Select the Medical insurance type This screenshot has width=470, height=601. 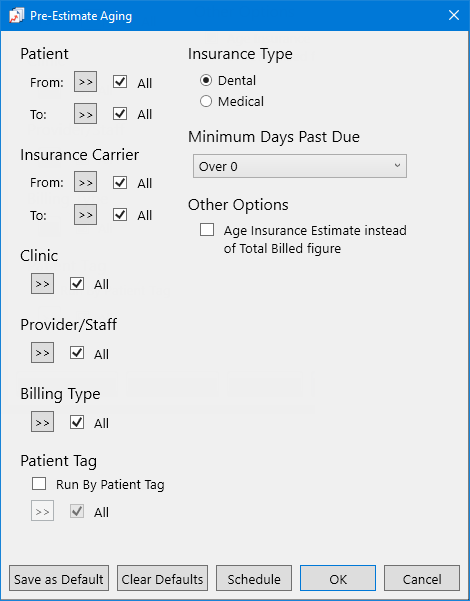coord(206,101)
